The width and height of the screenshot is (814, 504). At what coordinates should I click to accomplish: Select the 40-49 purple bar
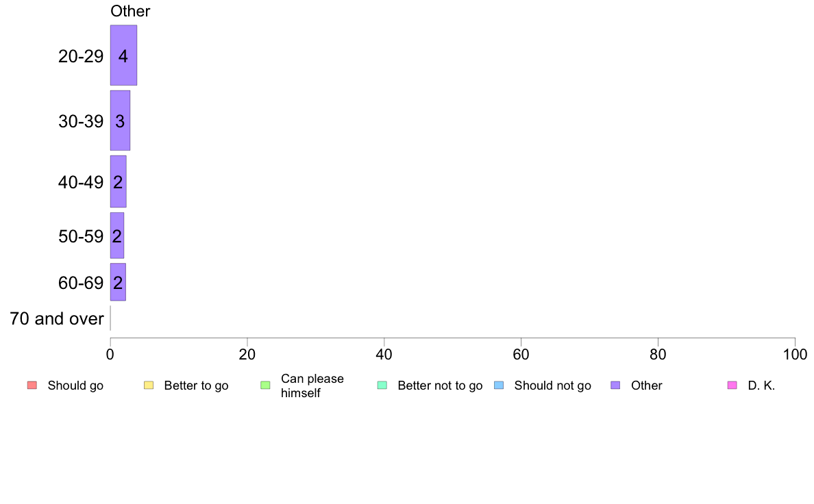pos(119,181)
